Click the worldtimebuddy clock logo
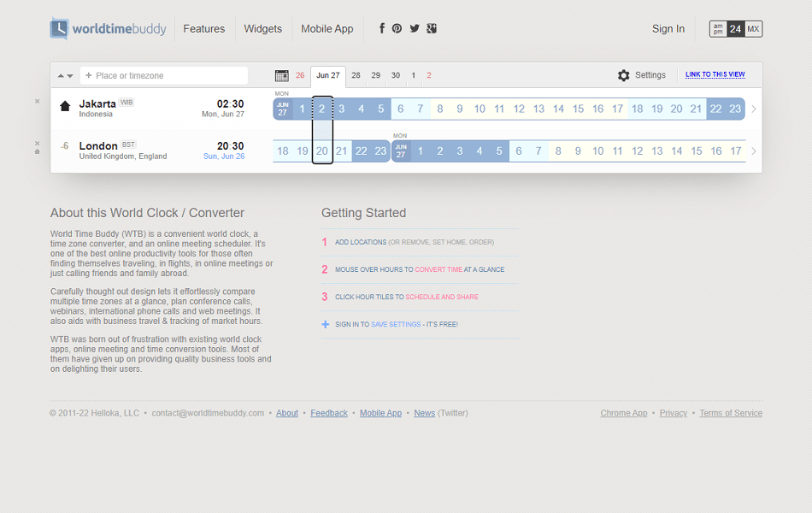Screen dimensions: 812x513 click(x=59, y=28)
